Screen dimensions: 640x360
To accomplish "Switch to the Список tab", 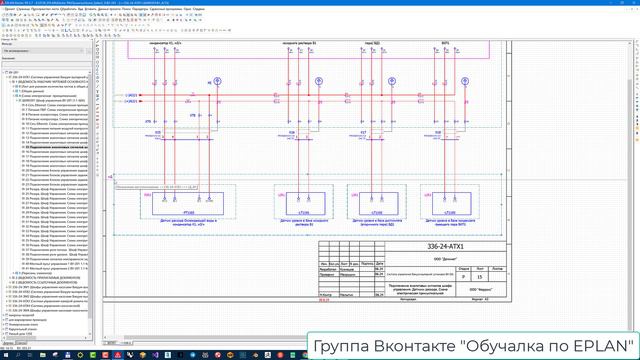I will [x=21, y=343].
